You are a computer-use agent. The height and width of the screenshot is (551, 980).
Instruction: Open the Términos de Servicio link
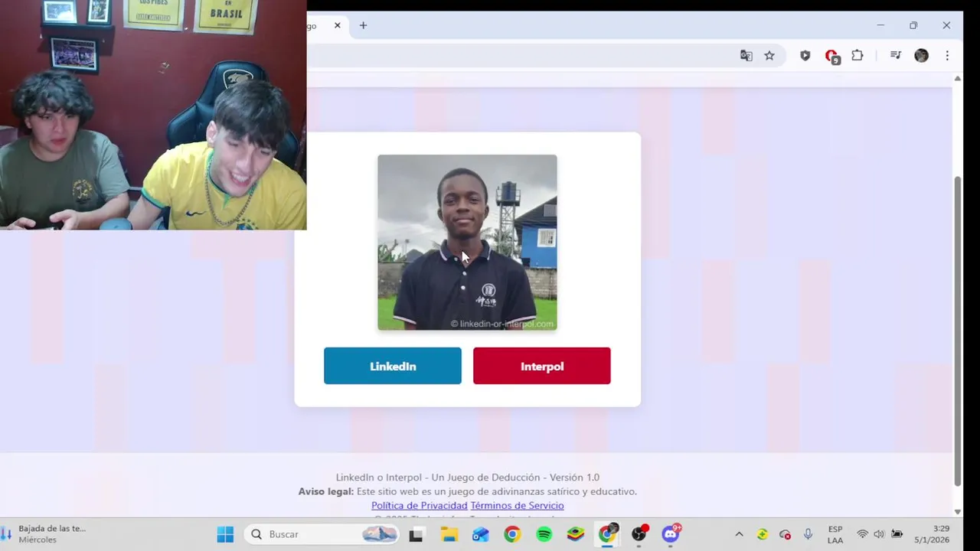517,505
